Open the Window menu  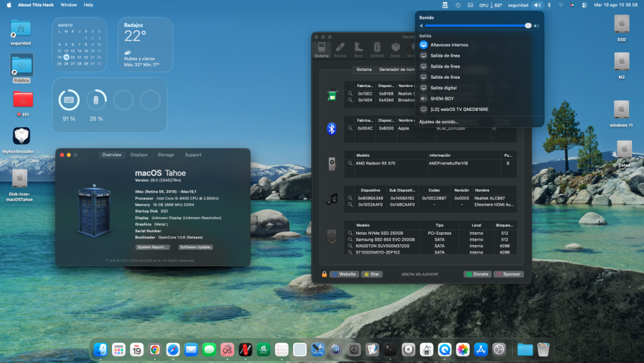click(x=69, y=5)
